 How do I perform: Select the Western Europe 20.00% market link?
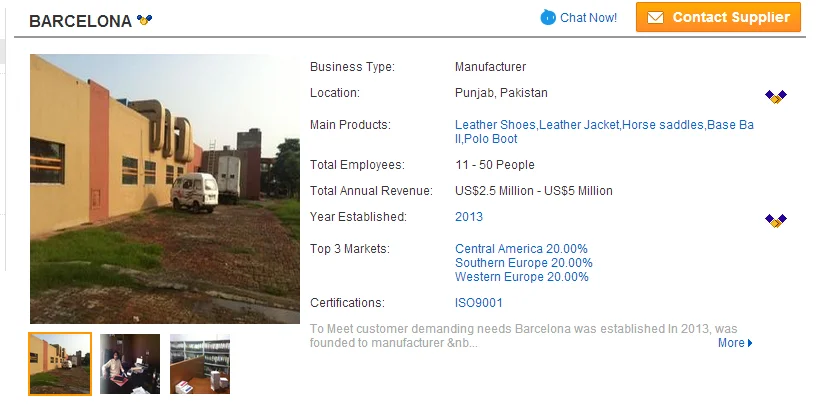pyautogui.click(x=521, y=277)
